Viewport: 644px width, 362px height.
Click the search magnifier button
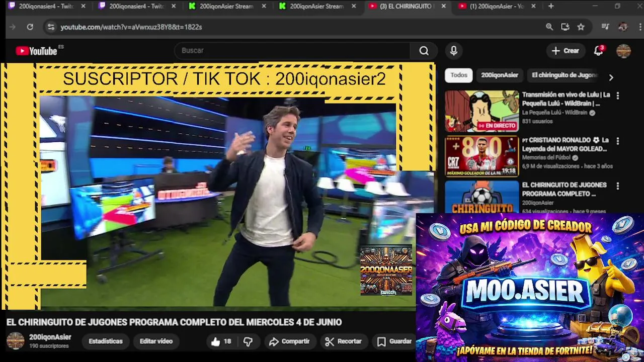(424, 51)
